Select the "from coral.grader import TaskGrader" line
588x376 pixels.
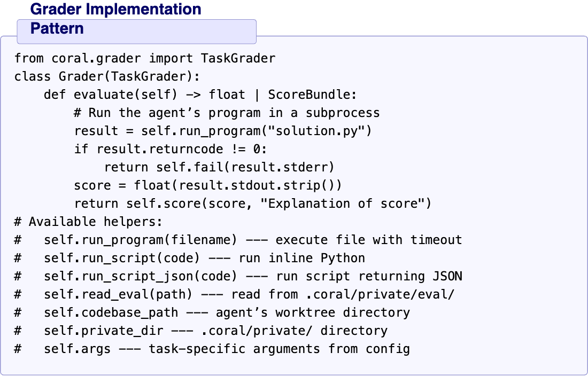(145, 58)
